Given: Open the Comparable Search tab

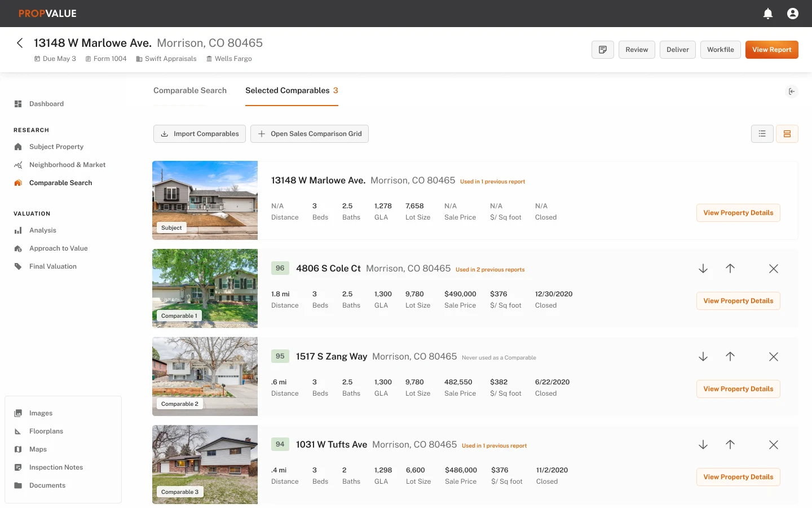Looking at the screenshot, I should click(x=190, y=90).
